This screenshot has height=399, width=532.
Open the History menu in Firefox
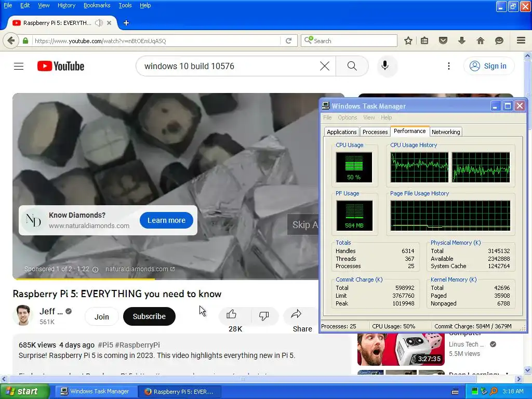pyautogui.click(x=66, y=5)
